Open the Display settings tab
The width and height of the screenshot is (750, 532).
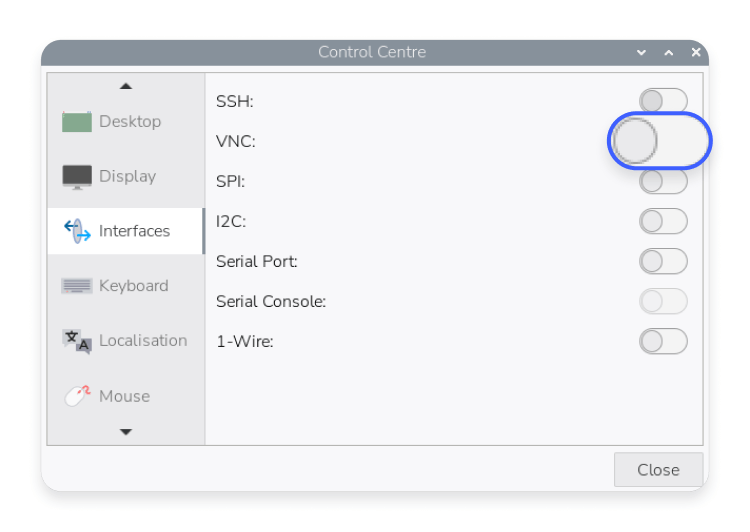(x=126, y=176)
